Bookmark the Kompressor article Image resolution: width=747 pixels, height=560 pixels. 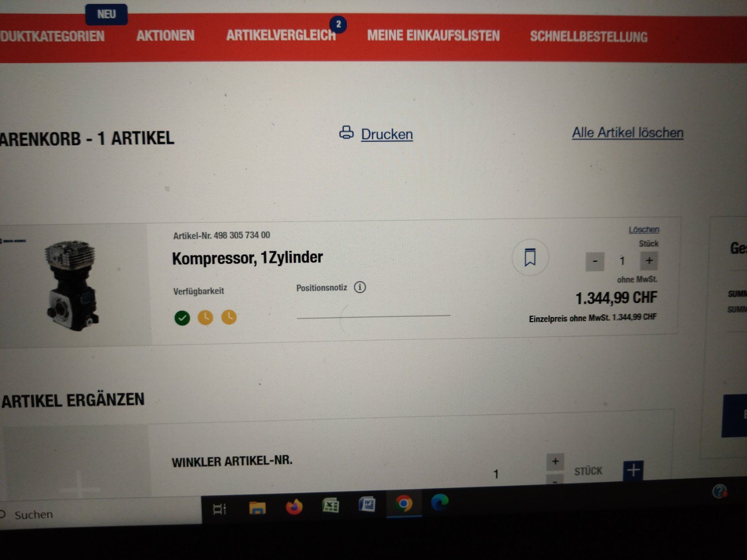[x=530, y=258]
